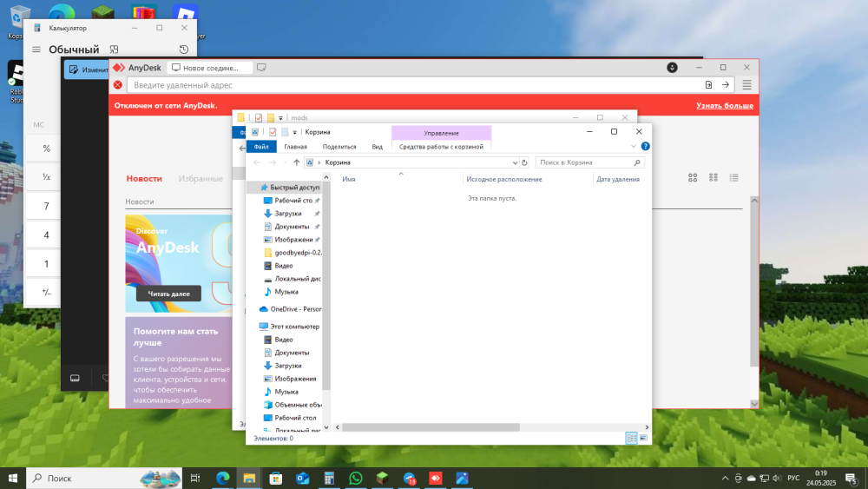Viewport: 868px width, 489px height.
Task: Click the red disconnected status icon in AnyDesk
Action: click(118, 85)
